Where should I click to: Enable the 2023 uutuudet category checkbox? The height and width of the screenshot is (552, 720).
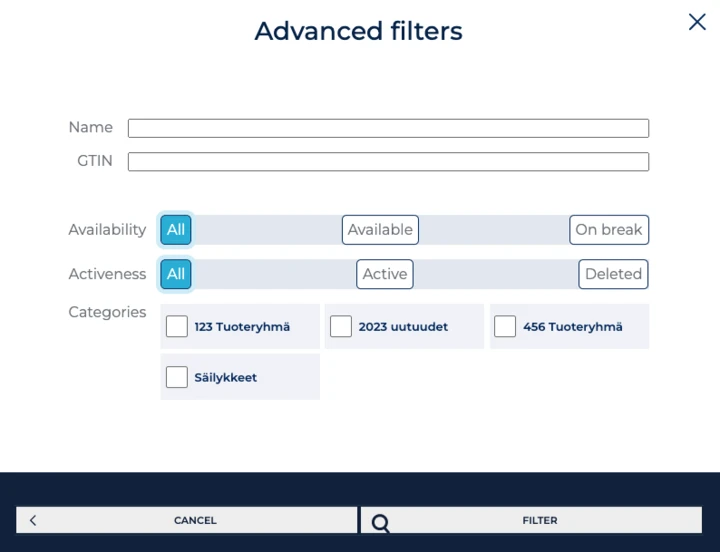341,327
